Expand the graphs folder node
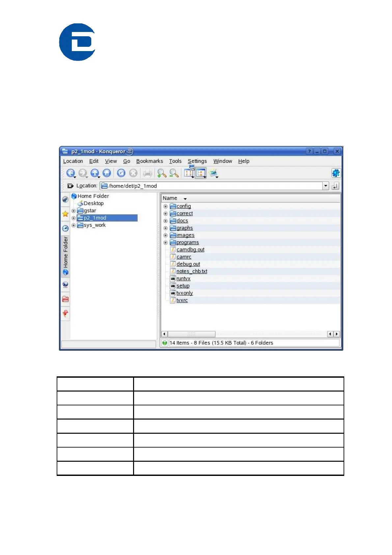 pos(166,228)
